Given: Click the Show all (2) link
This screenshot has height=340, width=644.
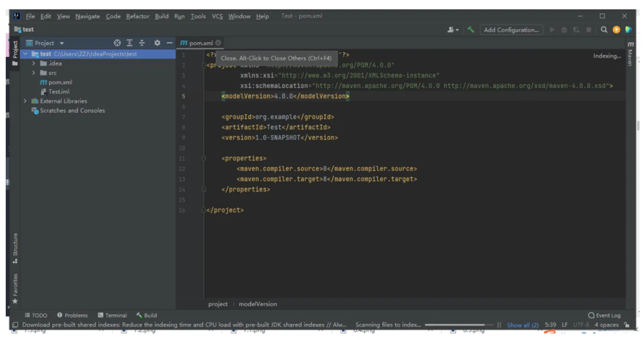Looking at the screenshot, I should [x=523, y=325].
